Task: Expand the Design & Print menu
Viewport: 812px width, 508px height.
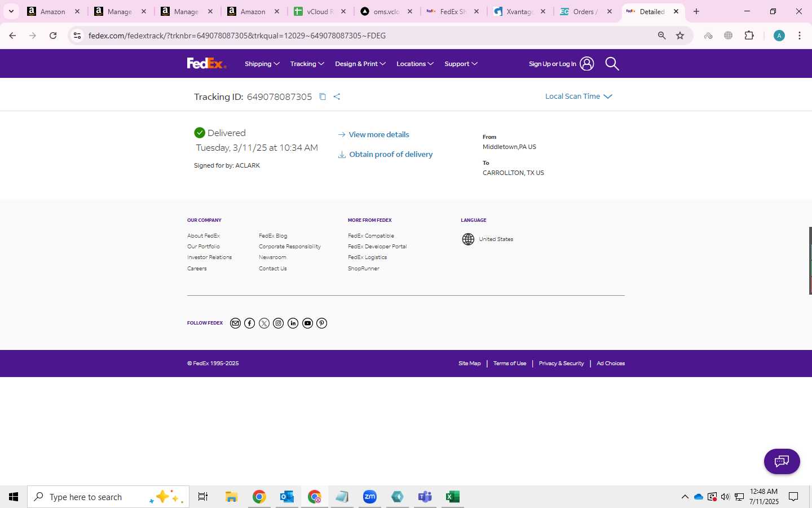Action: [360, 64]
